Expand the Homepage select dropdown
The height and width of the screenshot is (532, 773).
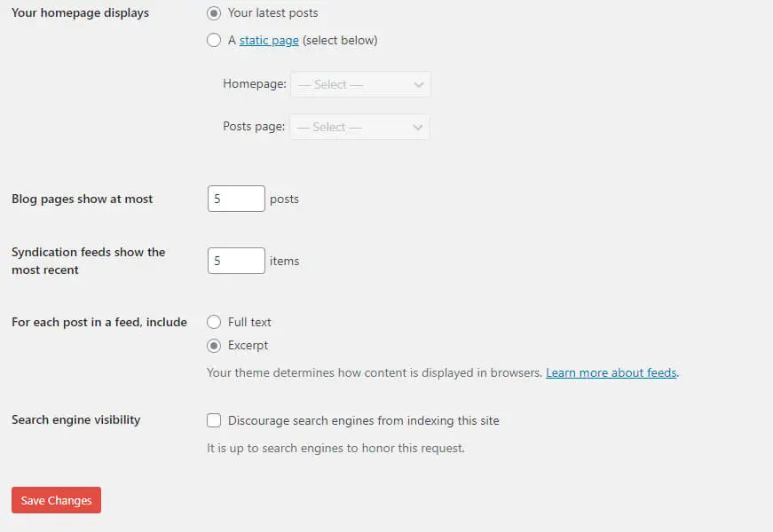coord(359,84)
